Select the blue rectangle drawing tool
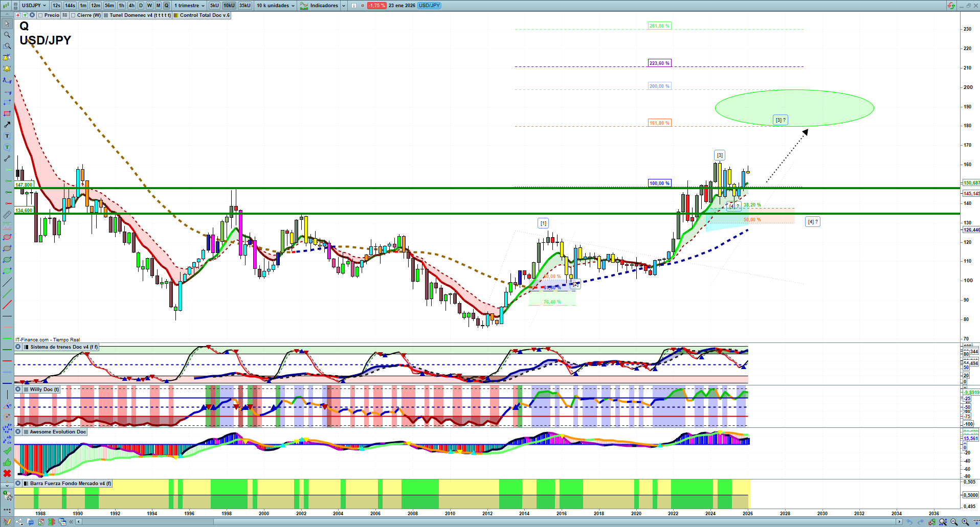The height and width of the screenshot is (527, 980). 7,102
